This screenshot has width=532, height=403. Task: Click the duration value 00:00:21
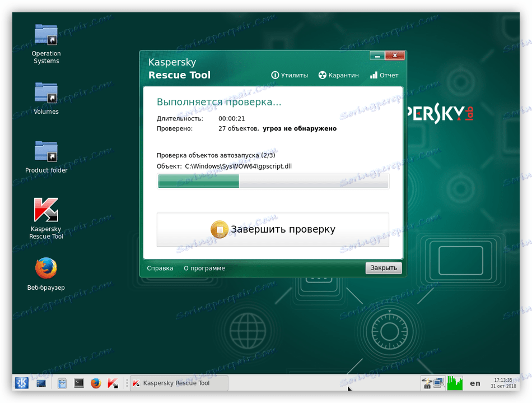tap(231, 118)
